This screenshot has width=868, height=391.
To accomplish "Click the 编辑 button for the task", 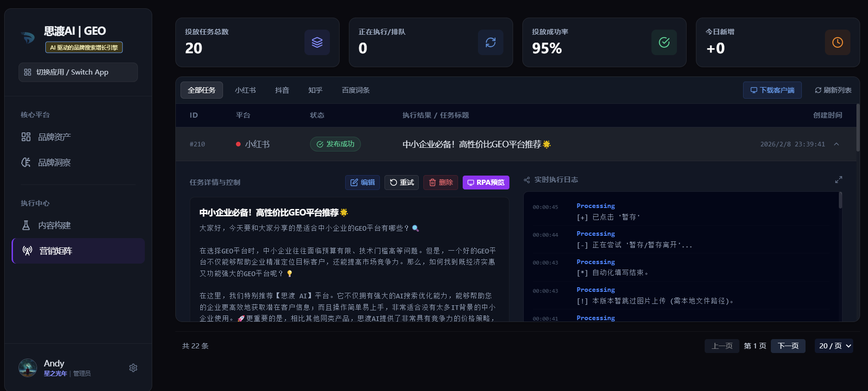I will (x=362, y=183).
